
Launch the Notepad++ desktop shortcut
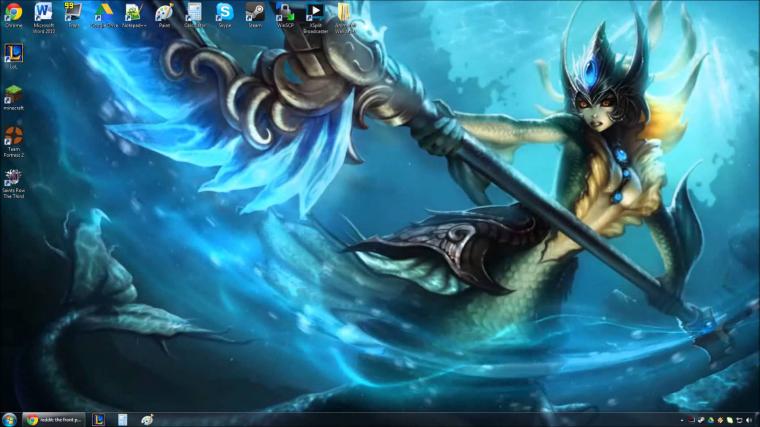(x=134, y=16)
